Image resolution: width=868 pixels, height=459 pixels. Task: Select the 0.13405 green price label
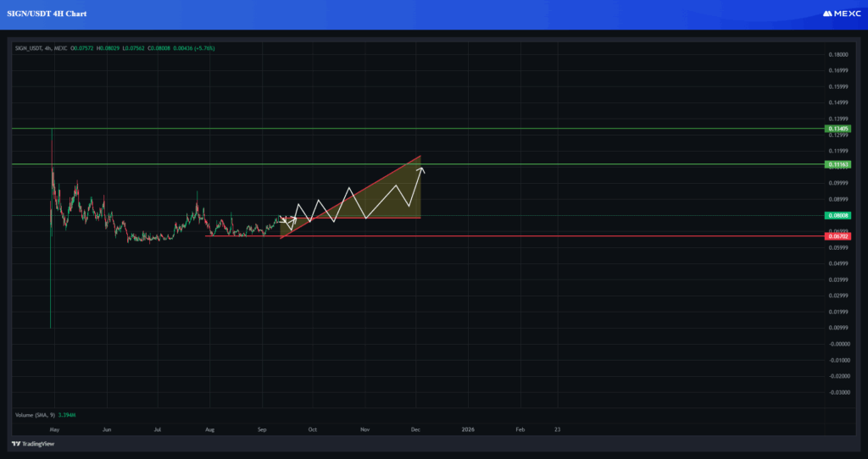point(838,129)
